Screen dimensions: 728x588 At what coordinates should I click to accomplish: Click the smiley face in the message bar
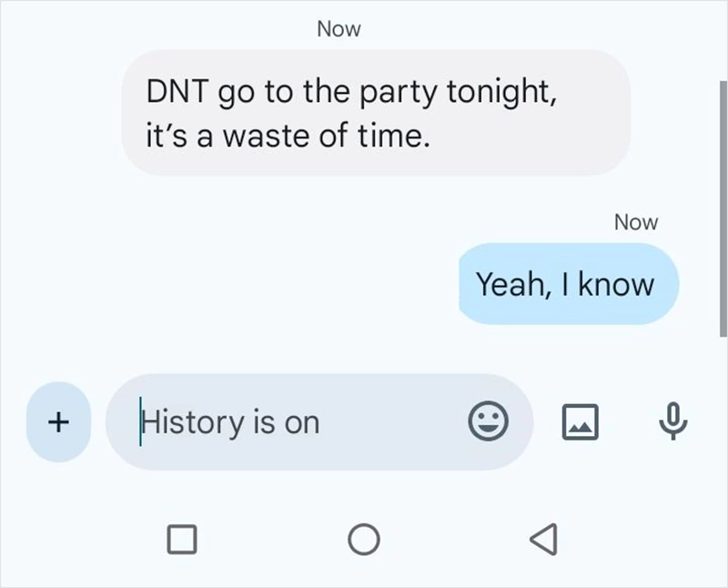[490, 421]
